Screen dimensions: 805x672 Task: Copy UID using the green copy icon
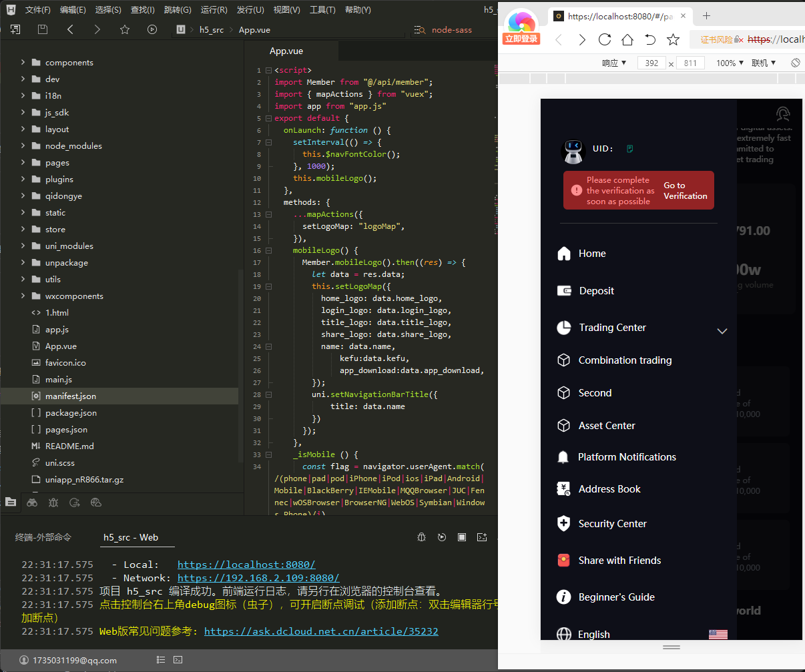point(629,149)
